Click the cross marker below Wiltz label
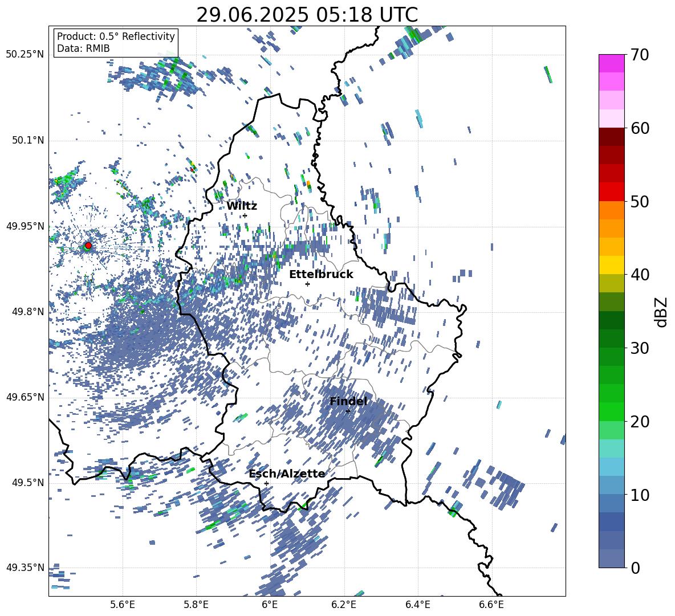Screen dimensions: 675x616 (x=245, y=215)
